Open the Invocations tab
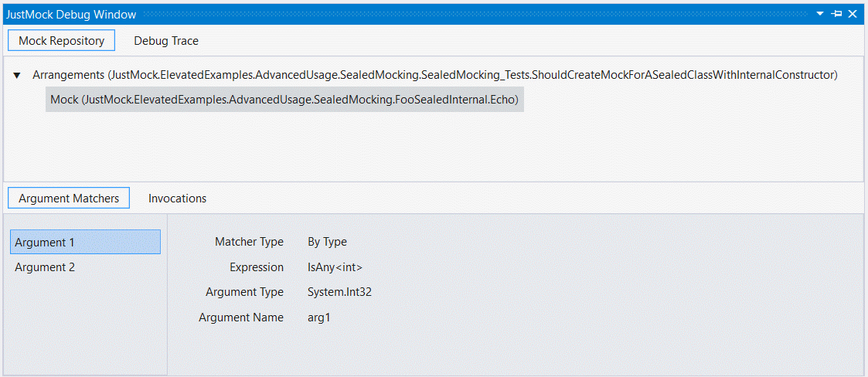The height and width of the screenshot is (377, 868). (x=177, y=199)
